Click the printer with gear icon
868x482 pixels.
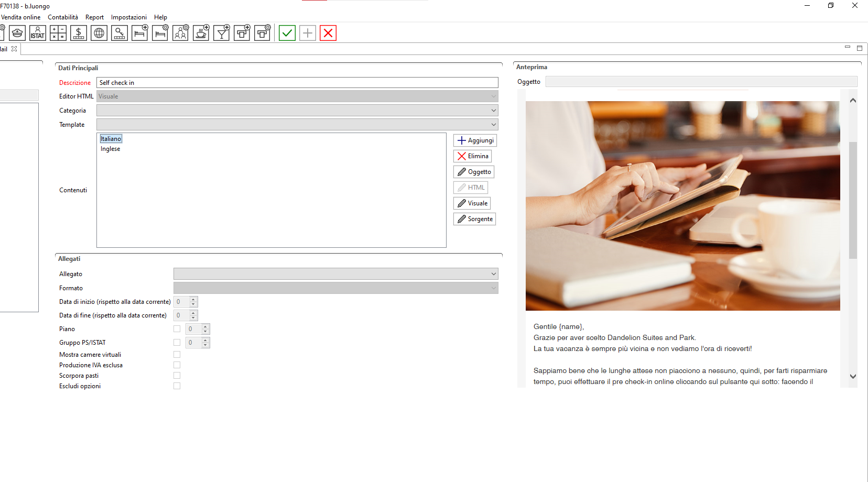tap(263, 33)
